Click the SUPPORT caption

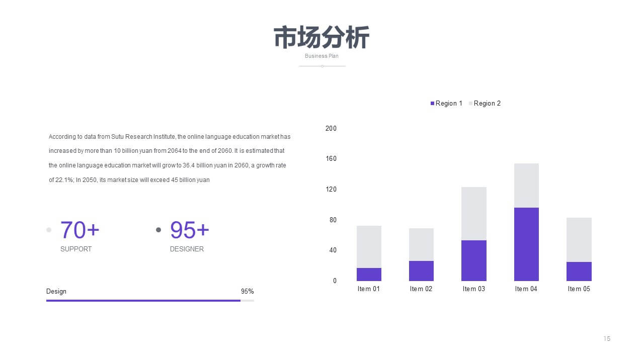(x=76, y=249)
